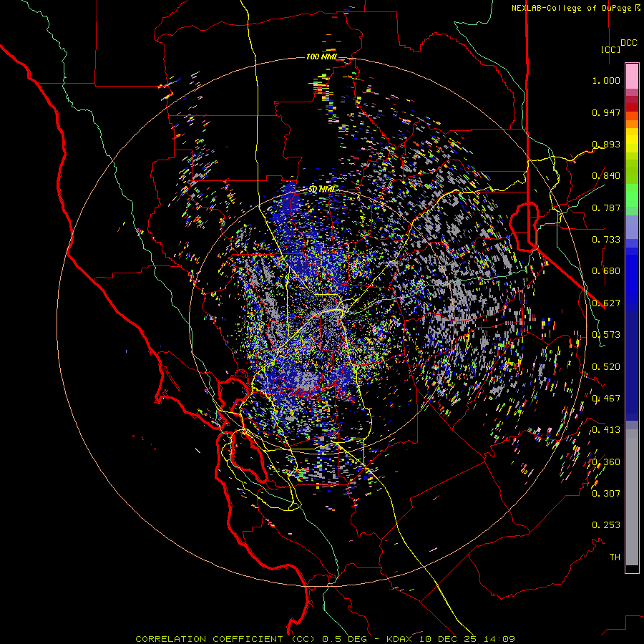
Task: Click the DCC product label
Action: (629, 43)
